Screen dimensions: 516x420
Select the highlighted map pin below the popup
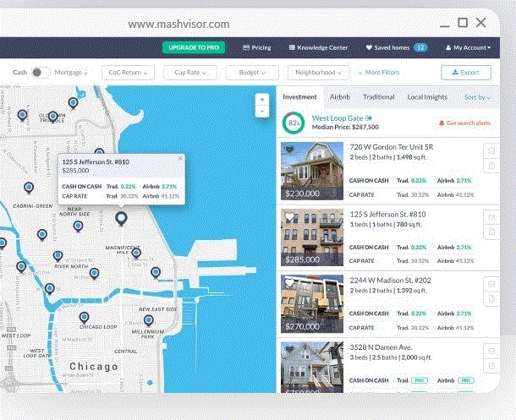click(x=121, y=218)
